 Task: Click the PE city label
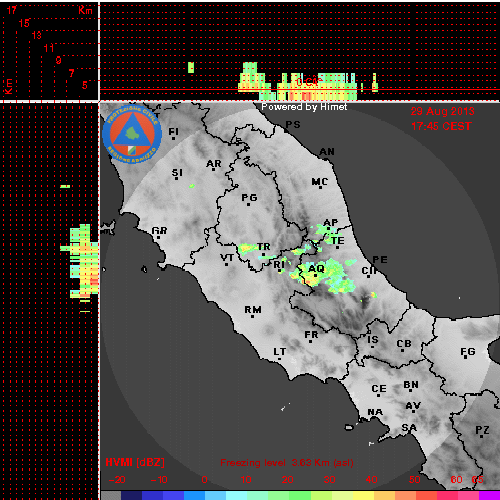pyautogui.click(x=380, y=259)
